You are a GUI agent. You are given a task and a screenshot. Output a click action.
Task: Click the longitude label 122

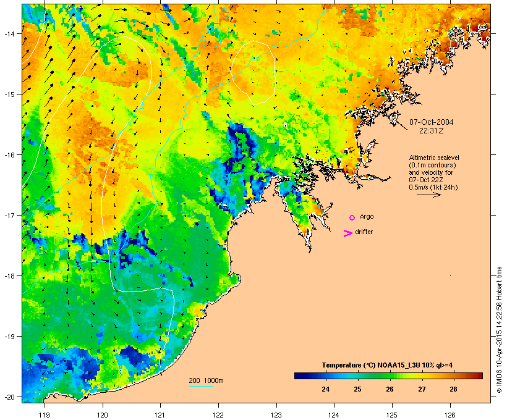[x=218, y=415]
